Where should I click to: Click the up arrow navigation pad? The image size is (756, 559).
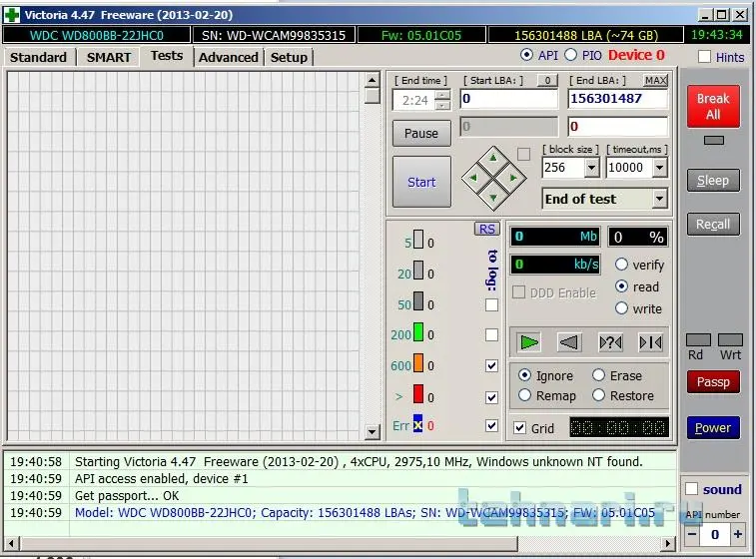click(x=493, y=158)
